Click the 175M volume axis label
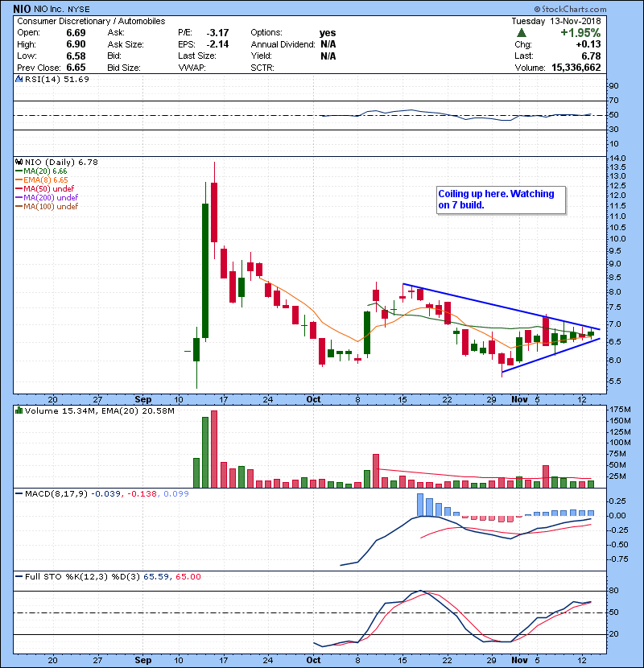Image resolution: width=644 pixels, height=668 pixels. 620,410
